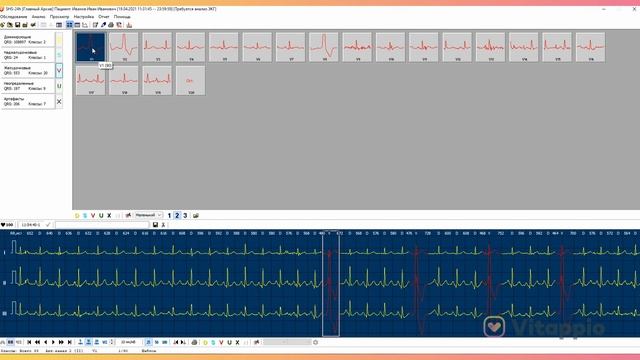The height and width of the screenshot is (360, 640).
Task: Click the edit-note icon in the top toolbar
Action: click(x=95, y=25)
